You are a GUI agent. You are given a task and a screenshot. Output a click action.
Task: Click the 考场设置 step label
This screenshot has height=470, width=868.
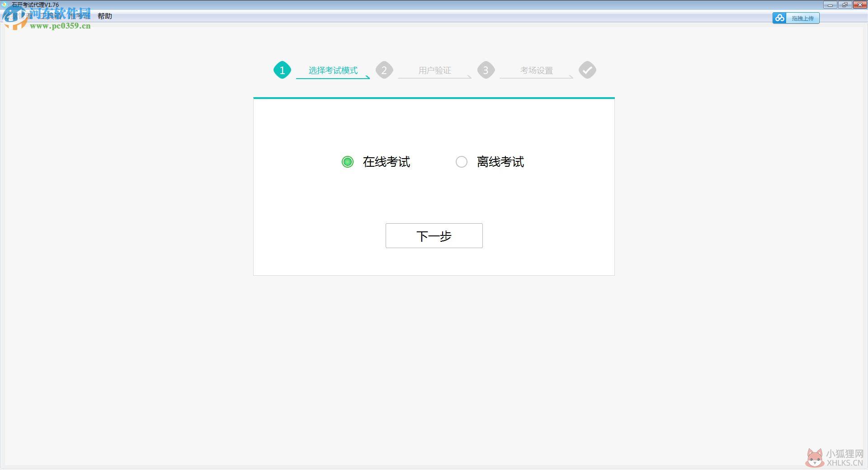coord(537,70)
